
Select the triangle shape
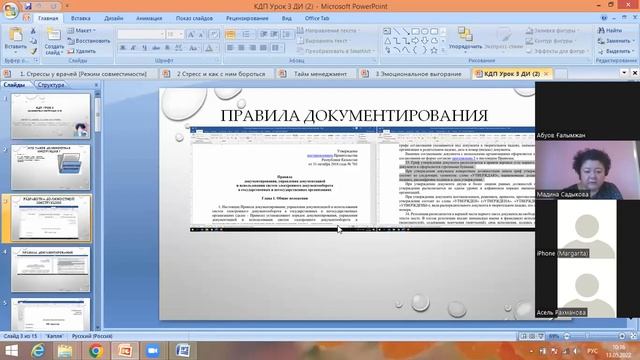coord(387,41)
